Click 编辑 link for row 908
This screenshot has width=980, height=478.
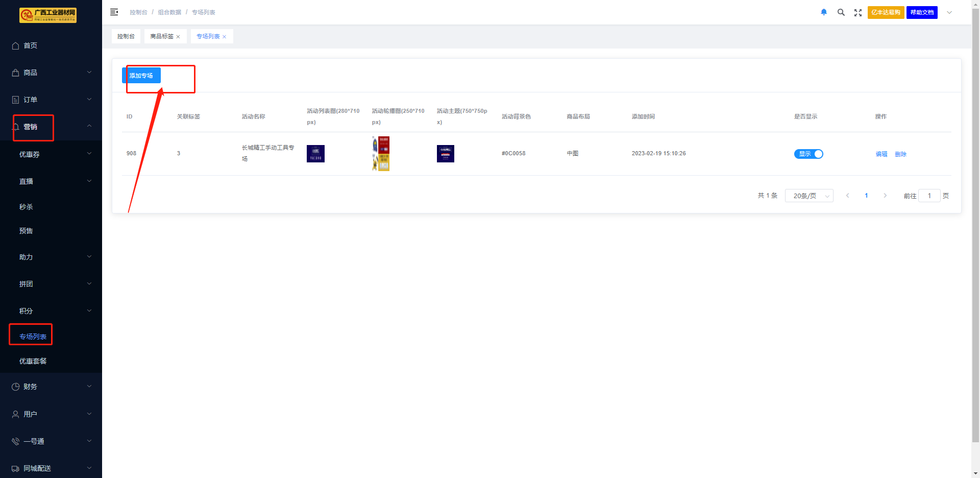coord(881,154)
